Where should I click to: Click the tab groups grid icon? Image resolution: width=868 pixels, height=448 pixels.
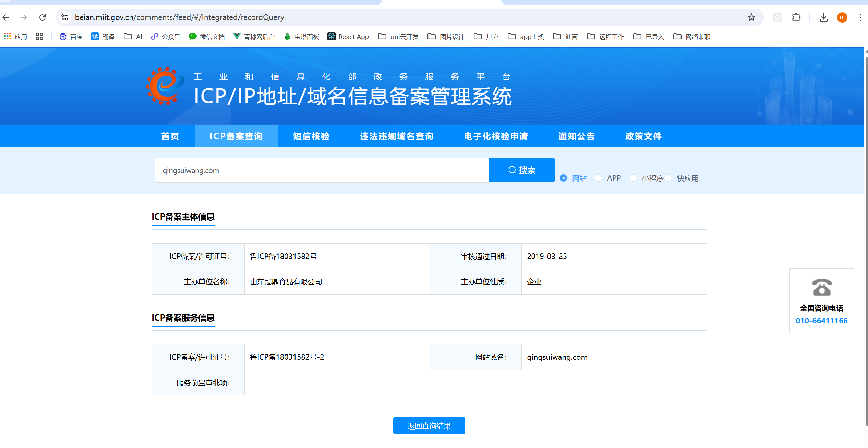click(39, 36)
